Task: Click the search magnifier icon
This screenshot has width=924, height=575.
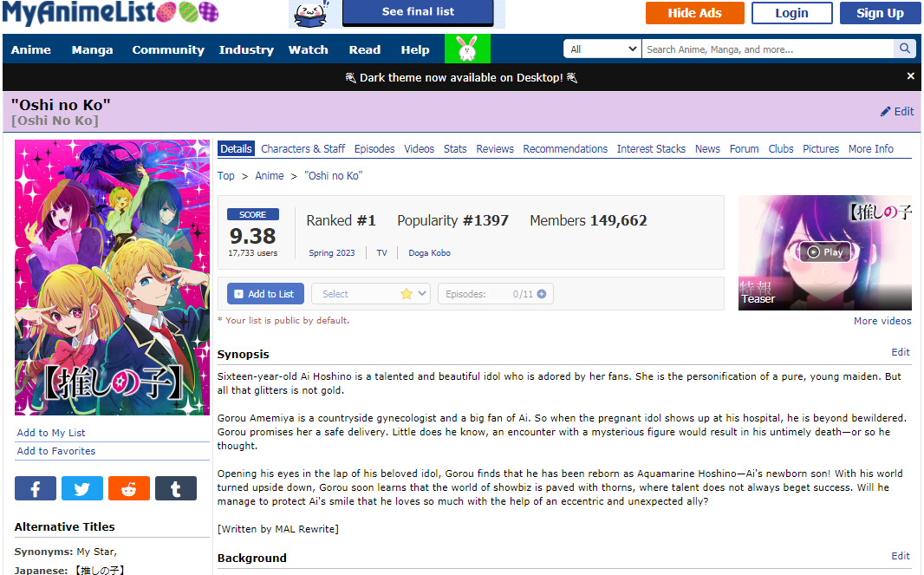Action: [904, 49]
